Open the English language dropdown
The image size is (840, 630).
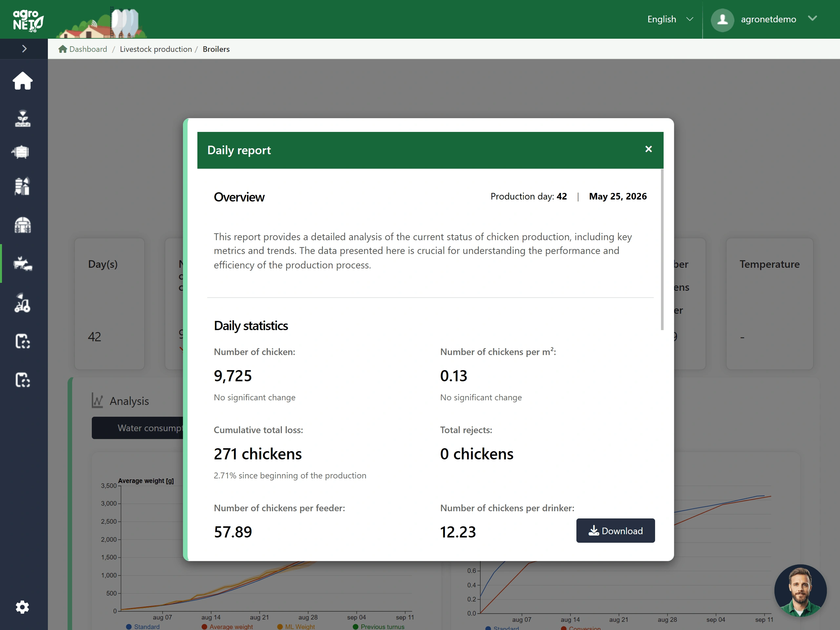670,19
